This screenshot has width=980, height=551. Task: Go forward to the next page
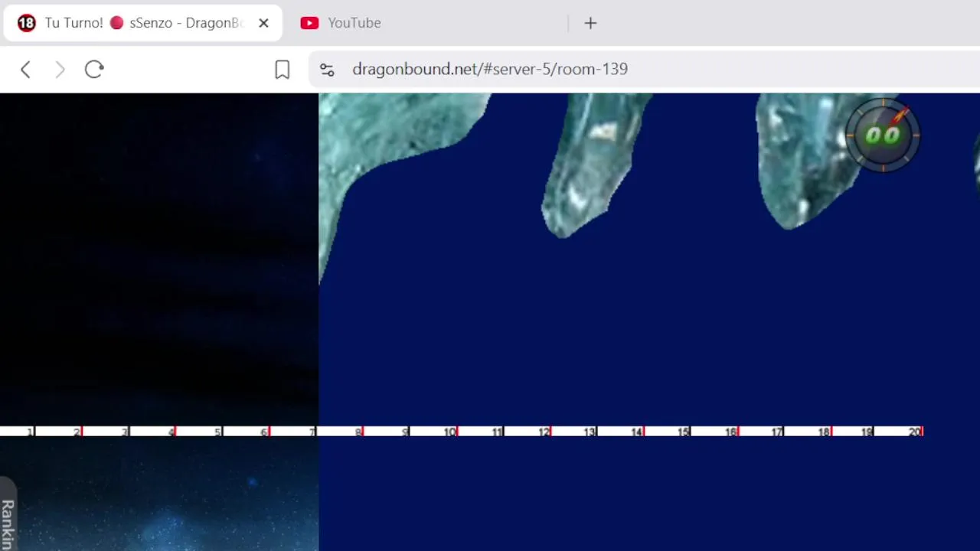(60, 70)
